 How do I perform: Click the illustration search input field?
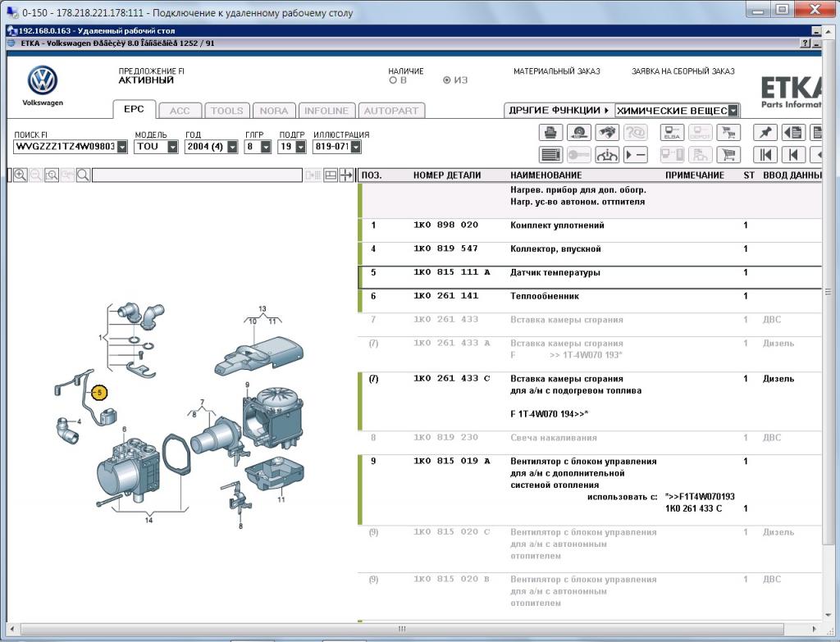click(197, 175)
